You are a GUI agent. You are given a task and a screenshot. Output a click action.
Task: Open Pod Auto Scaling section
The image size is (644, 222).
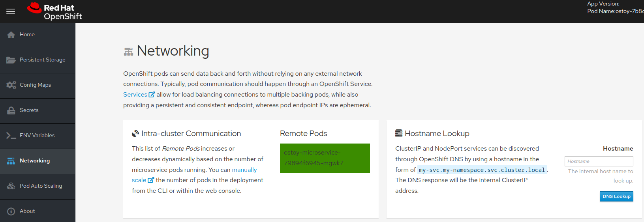[x=38, y=187]
